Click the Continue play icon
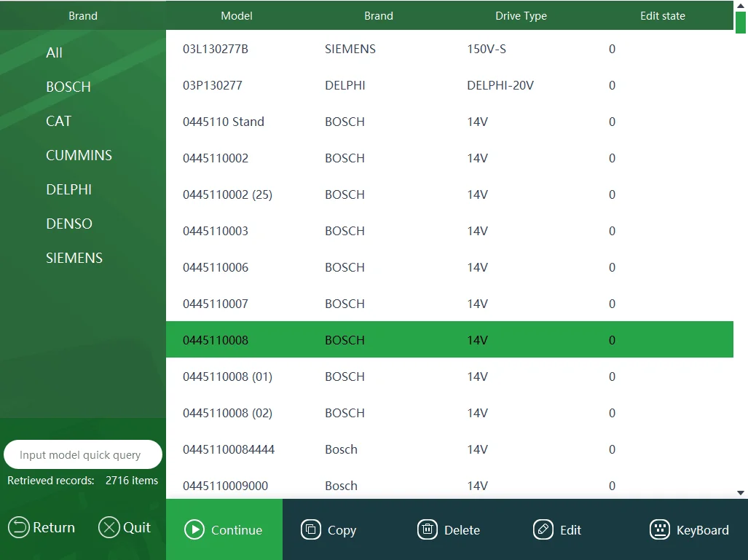This screenshot has height=560, width=748. [194, 529]
